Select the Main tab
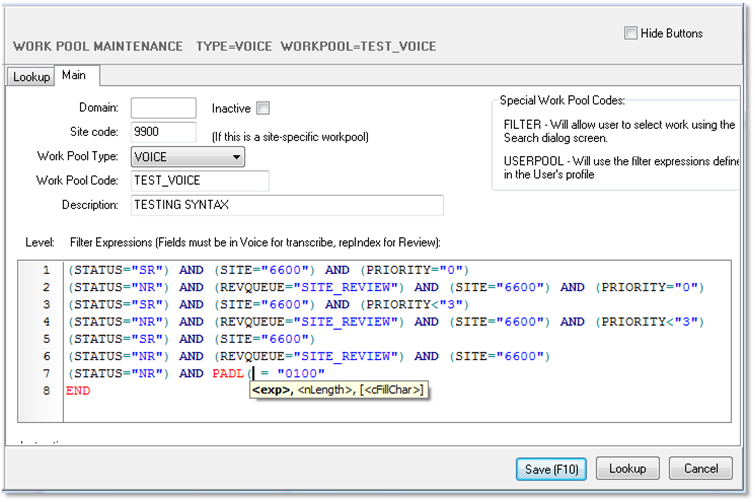 point(75,76)
